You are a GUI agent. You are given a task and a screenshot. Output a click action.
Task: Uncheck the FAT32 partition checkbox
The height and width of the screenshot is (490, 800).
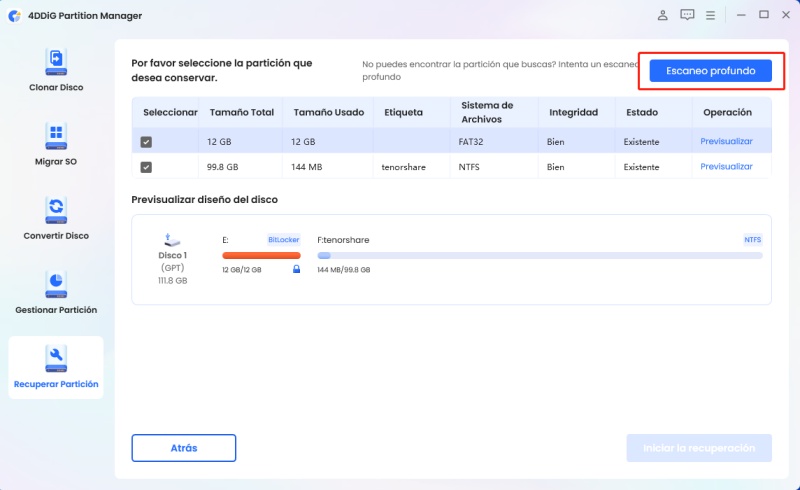pyautogui.click(x=147, y=142)
